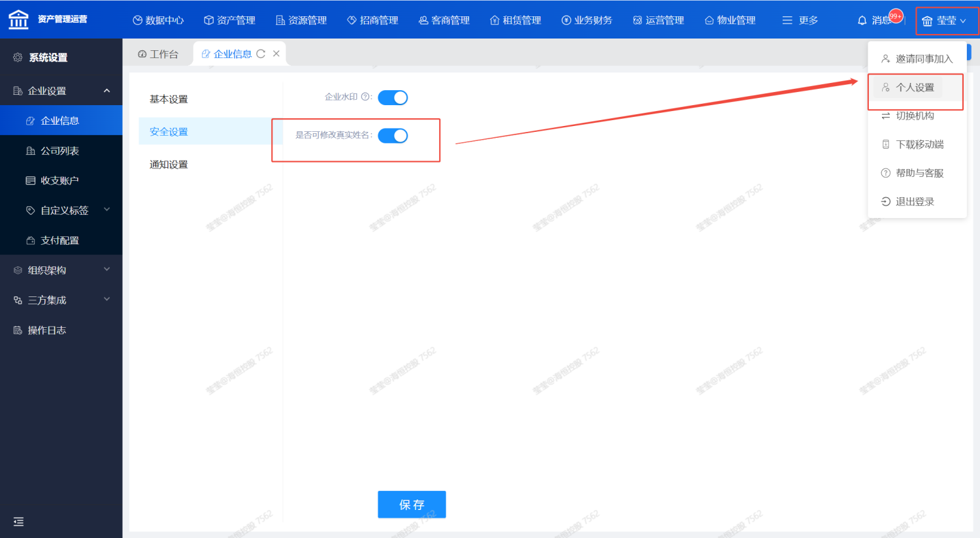
Task: Click the 资产管理运营 building logo
Action: (18, 20)
